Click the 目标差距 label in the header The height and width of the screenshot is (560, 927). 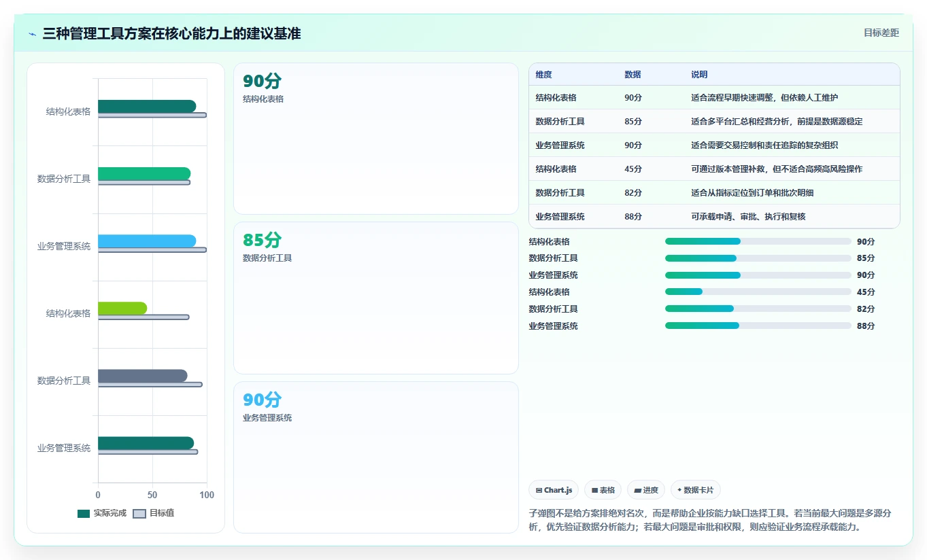(881, 33)
